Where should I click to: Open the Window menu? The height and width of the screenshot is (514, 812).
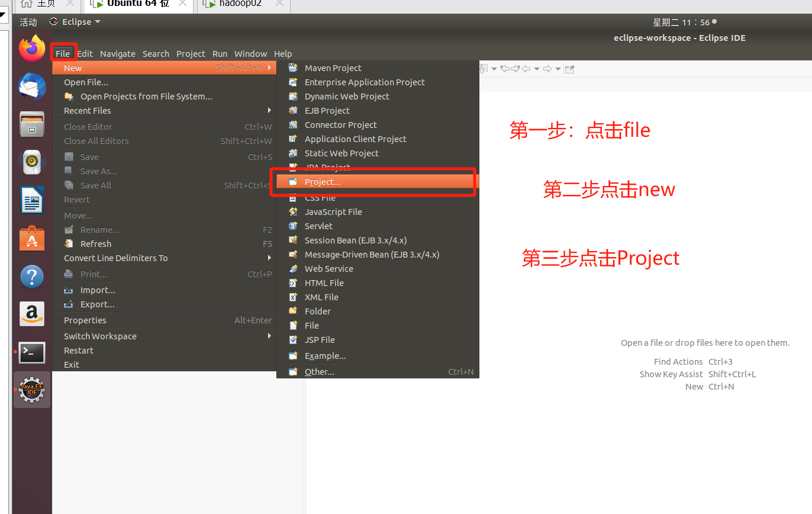pyautogui.click(x=250, y=54)
